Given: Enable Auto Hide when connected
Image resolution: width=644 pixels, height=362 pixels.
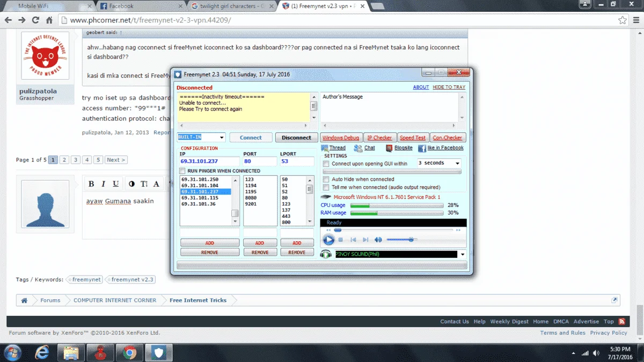Looking at the screenshot, I should click(326, 179).
